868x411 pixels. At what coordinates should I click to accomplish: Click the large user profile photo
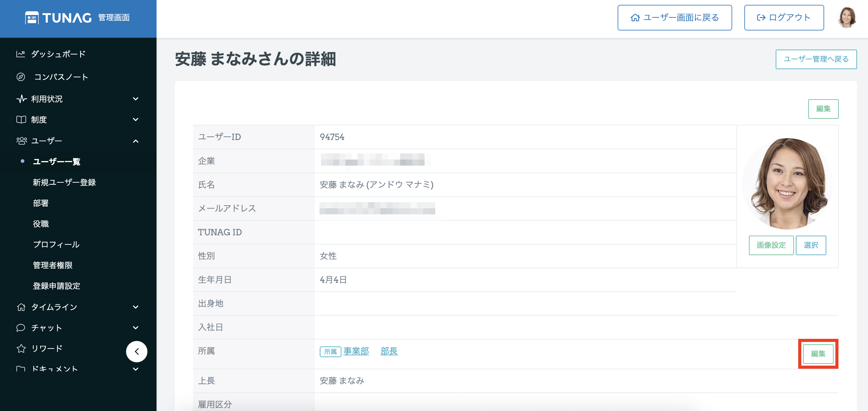point(788,184)
